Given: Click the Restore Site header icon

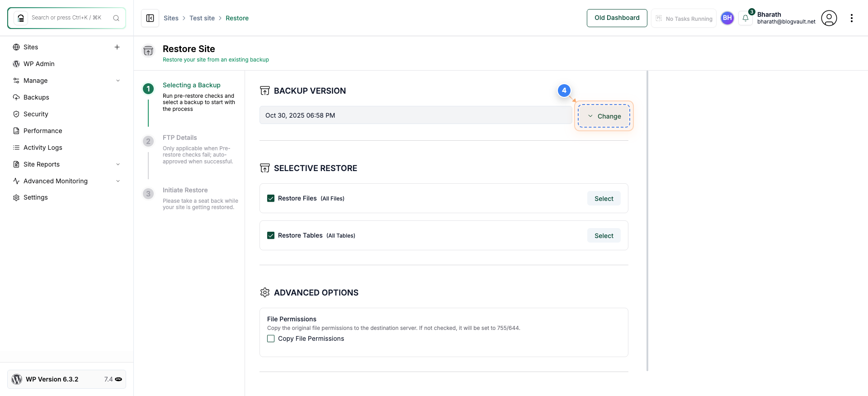Looking at the screenshot, I should tap(148, 50).
